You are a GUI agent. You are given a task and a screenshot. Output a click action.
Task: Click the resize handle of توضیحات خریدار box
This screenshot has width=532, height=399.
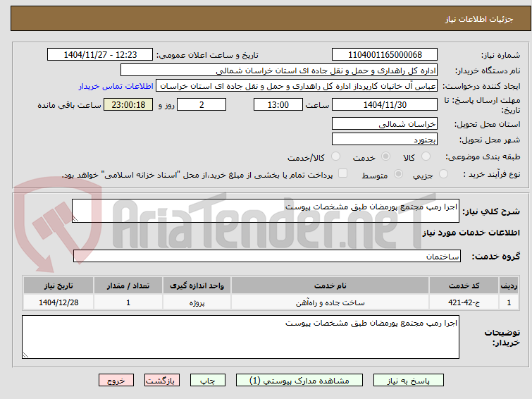(25, 355)
